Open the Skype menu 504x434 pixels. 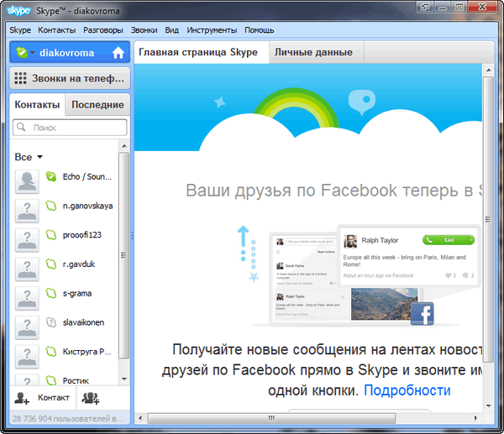(20, 30)
